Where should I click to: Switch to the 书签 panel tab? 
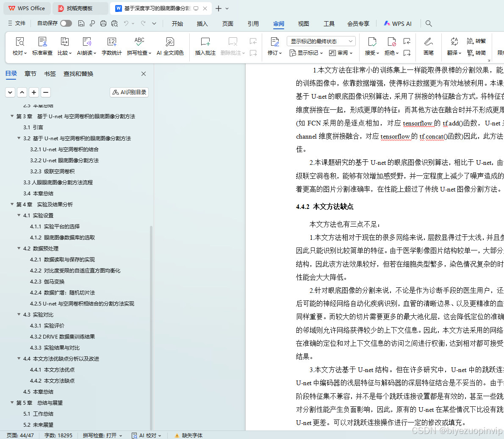(x=50, y=74)
